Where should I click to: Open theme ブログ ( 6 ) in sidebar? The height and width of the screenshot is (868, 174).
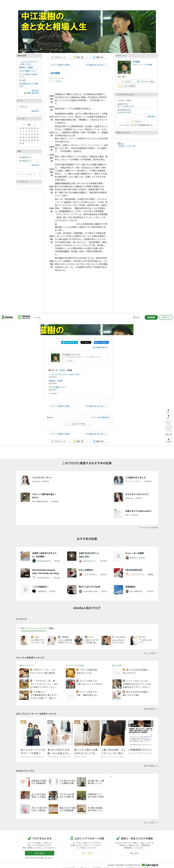click(x=23, y=106)
